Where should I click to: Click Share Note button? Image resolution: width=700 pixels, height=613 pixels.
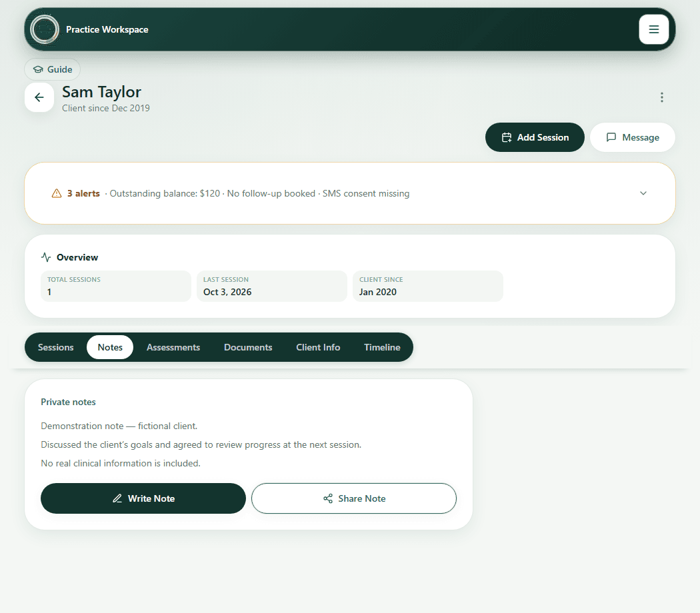[354, 498]
